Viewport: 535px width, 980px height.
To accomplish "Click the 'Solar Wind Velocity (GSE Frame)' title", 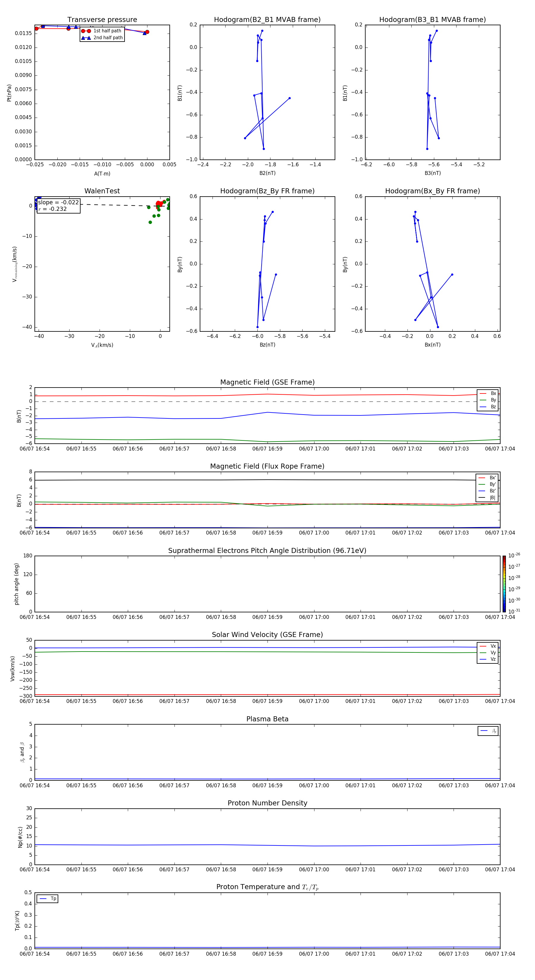I will click(267, 635).
